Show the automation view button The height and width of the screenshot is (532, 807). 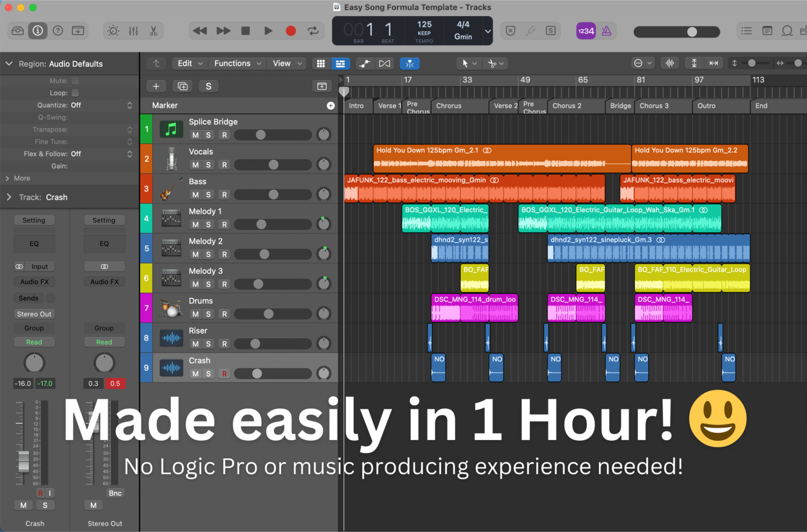pyautogui.click(x=365, y=64)
